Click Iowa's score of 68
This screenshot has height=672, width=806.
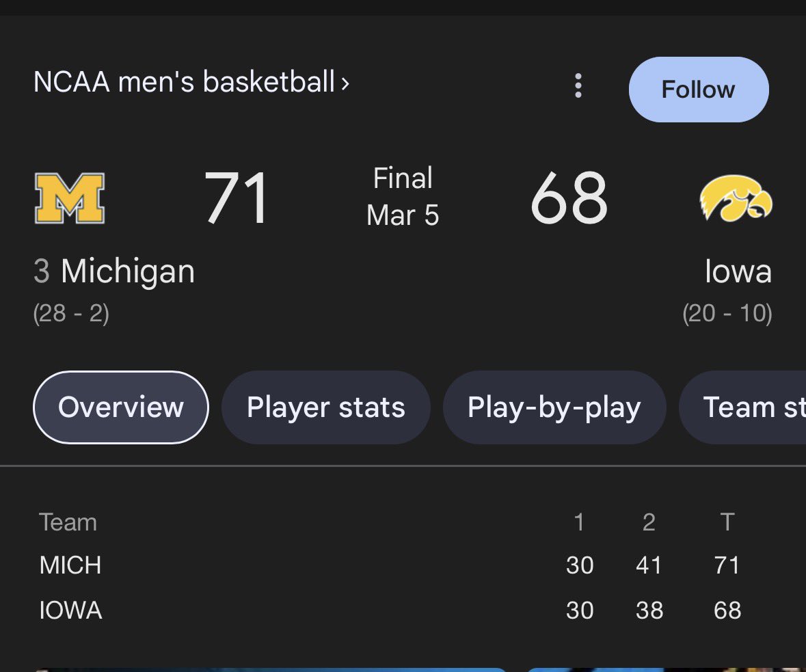(569, 198)
